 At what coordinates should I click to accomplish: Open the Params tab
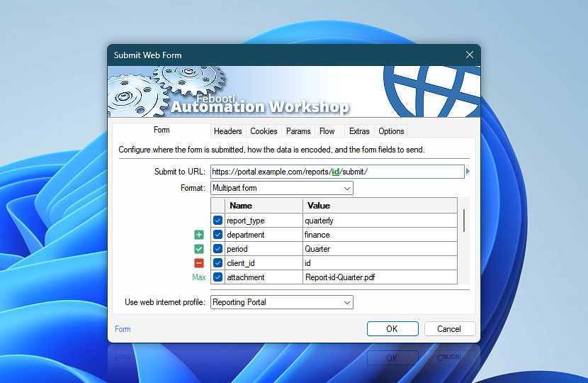point(298,131)
